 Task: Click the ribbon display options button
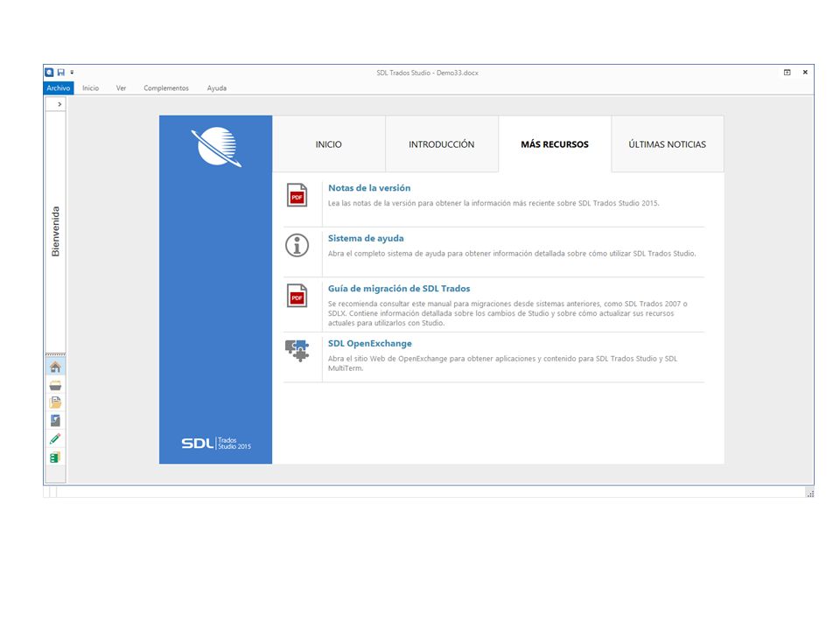pos(787,73)
